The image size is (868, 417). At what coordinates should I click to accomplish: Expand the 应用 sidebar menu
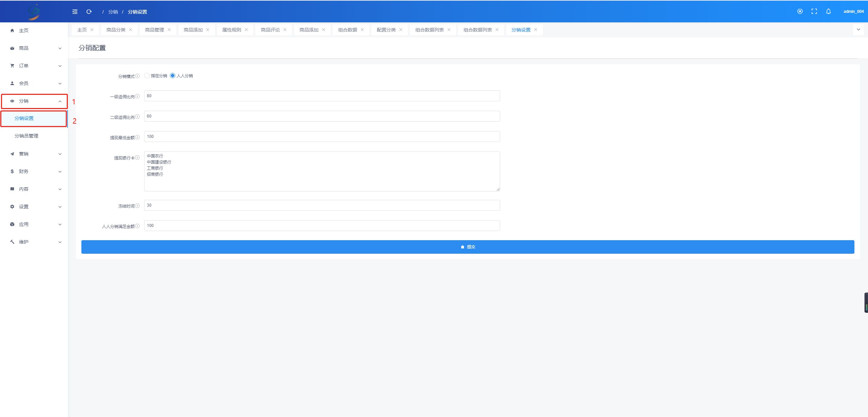point(34,224)
